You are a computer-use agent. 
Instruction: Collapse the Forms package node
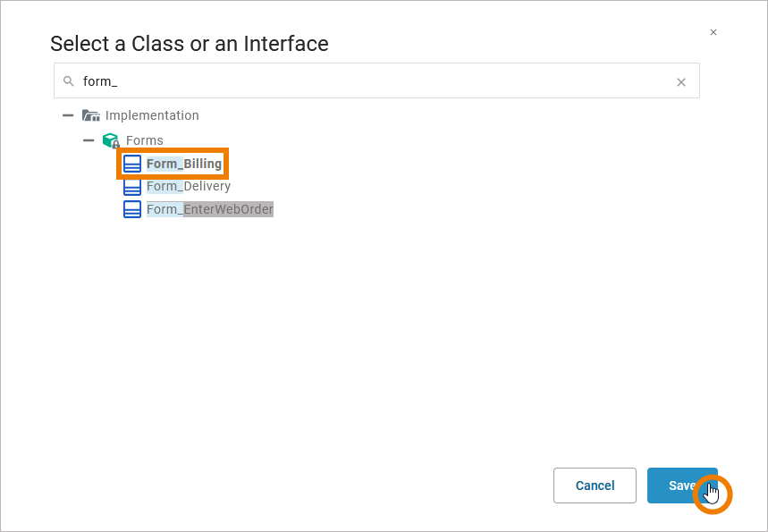point(89,140)
